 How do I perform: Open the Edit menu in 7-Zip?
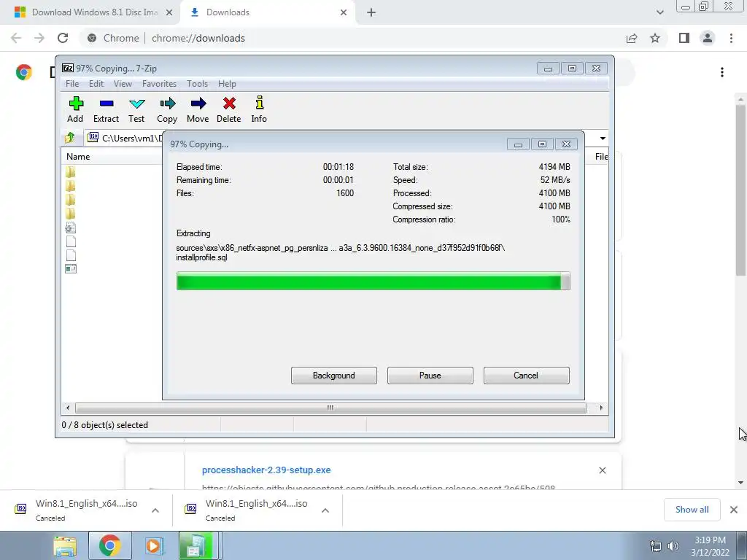pyautogui.click(x=96, y=84)
